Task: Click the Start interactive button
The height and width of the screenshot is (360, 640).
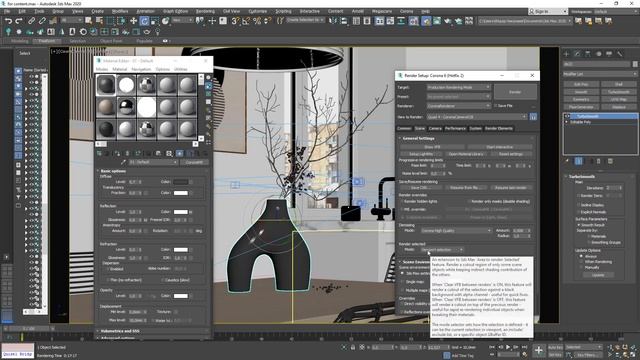Action: (500, 147)
